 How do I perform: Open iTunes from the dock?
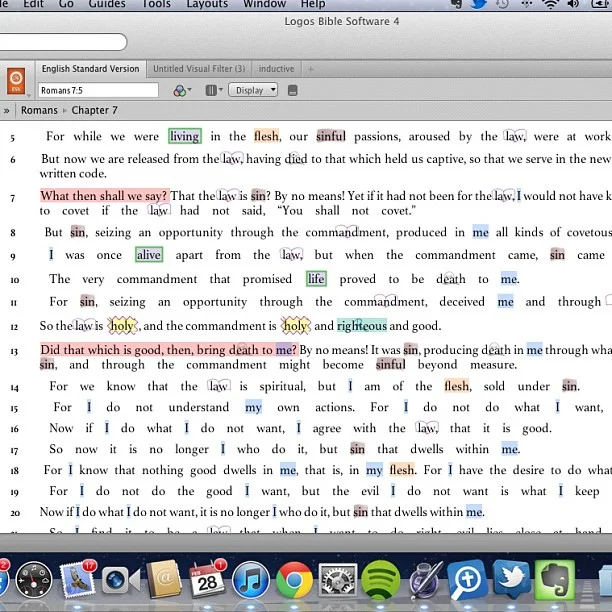tap(251, 580)
